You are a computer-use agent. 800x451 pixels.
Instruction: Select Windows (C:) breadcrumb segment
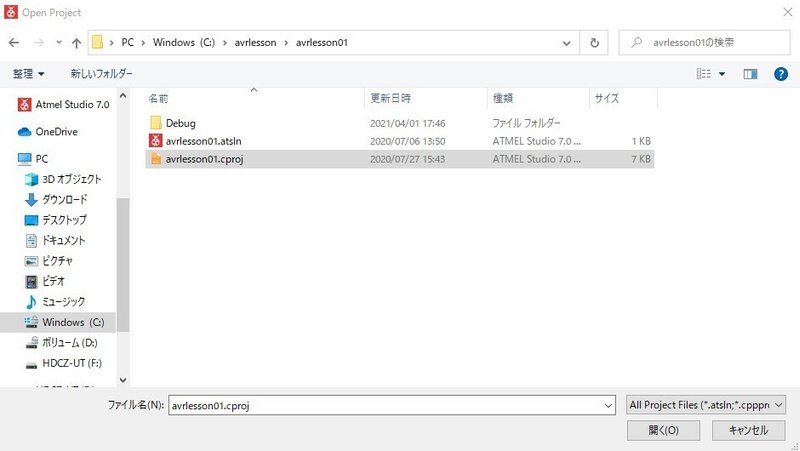184,43
